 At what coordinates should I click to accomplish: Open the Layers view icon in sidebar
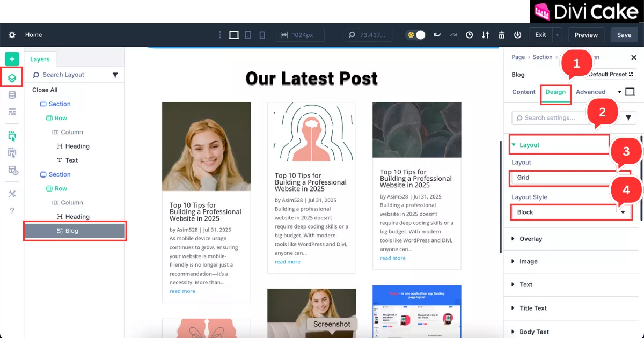(12, 78)
